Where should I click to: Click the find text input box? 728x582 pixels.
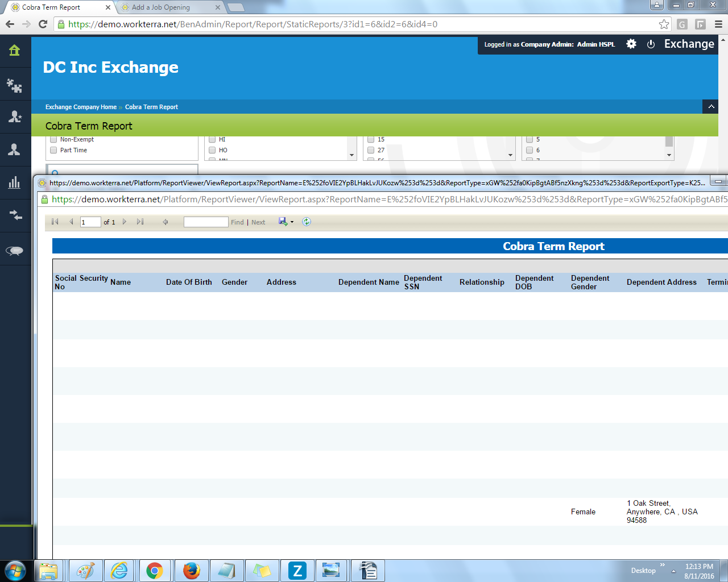point(206,222)
